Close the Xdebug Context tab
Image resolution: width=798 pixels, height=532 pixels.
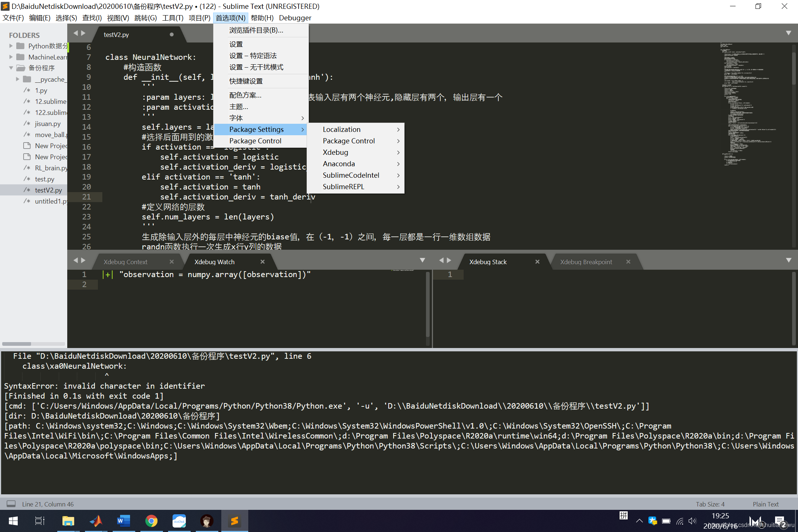[171, 262]
